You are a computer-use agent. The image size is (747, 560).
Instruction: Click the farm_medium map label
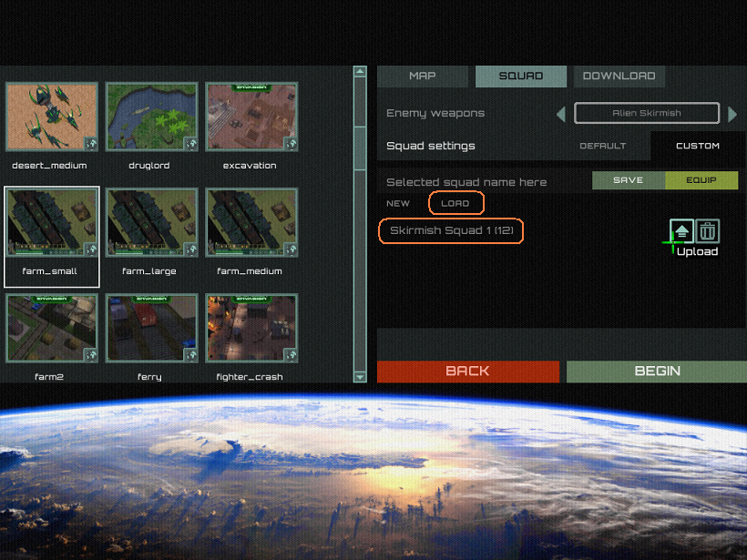[x=250, y=271]
